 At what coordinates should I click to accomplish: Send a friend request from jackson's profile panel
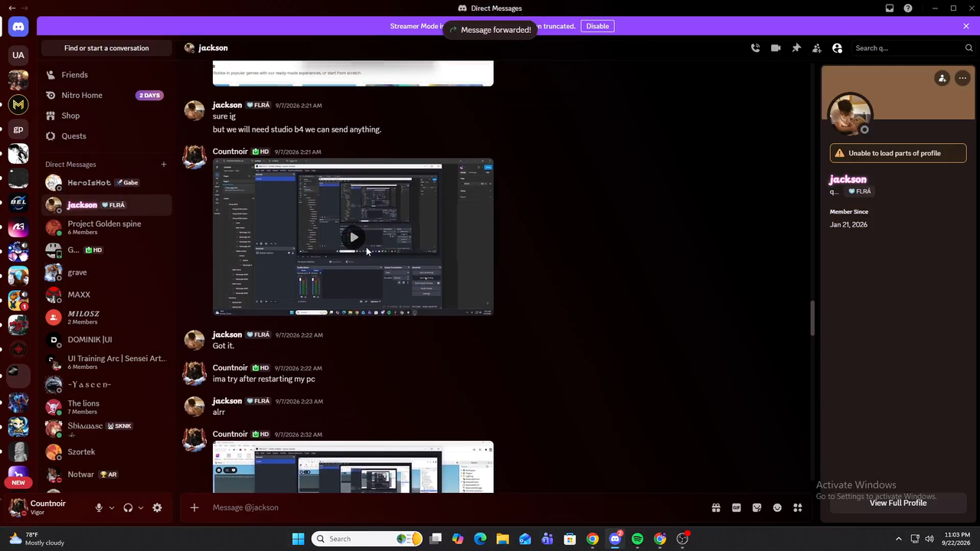[x=942, y=78]
